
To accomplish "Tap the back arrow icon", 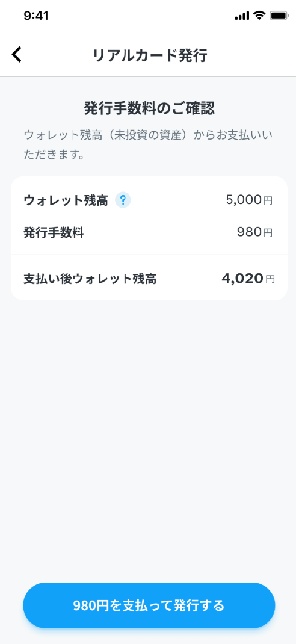I will [16, 55].
